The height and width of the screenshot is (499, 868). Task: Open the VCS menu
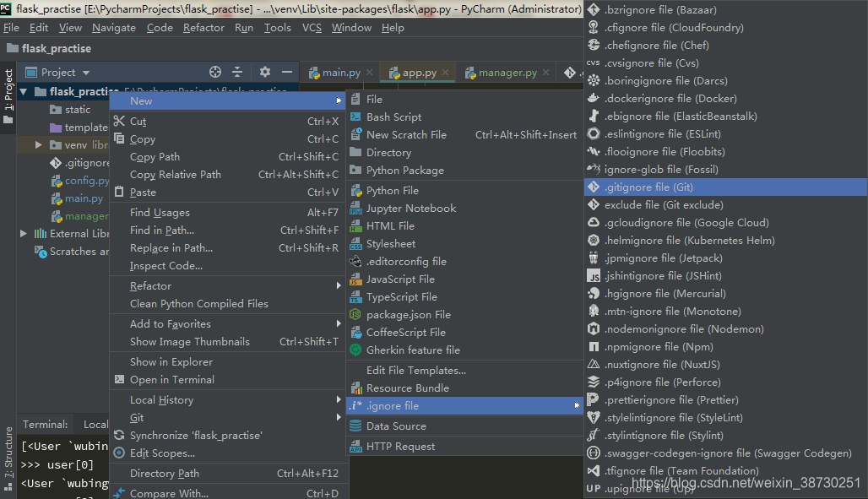coord(312,28)
